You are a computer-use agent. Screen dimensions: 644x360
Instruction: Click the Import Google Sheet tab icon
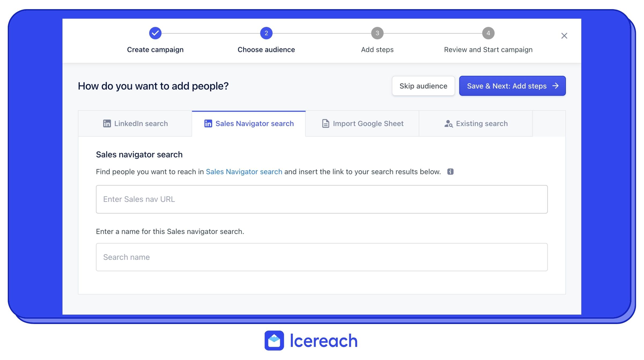325,124
